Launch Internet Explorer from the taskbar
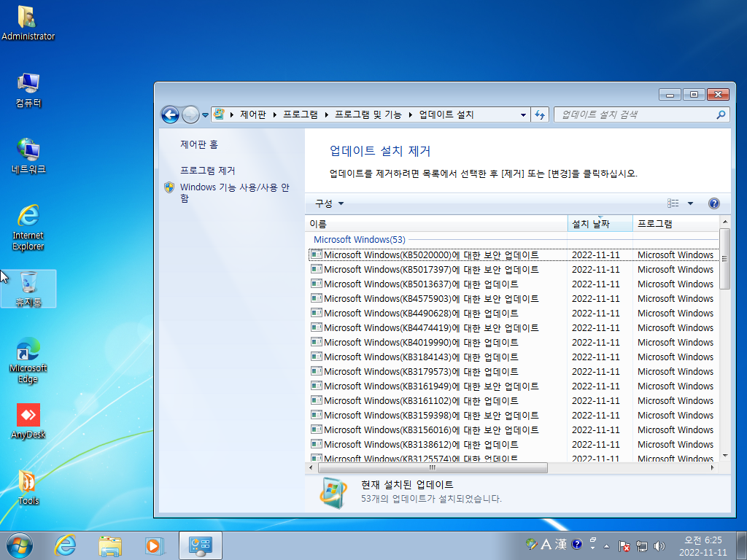Image resolution: width=747 pixels, height=560 pixels. point(65,545)
